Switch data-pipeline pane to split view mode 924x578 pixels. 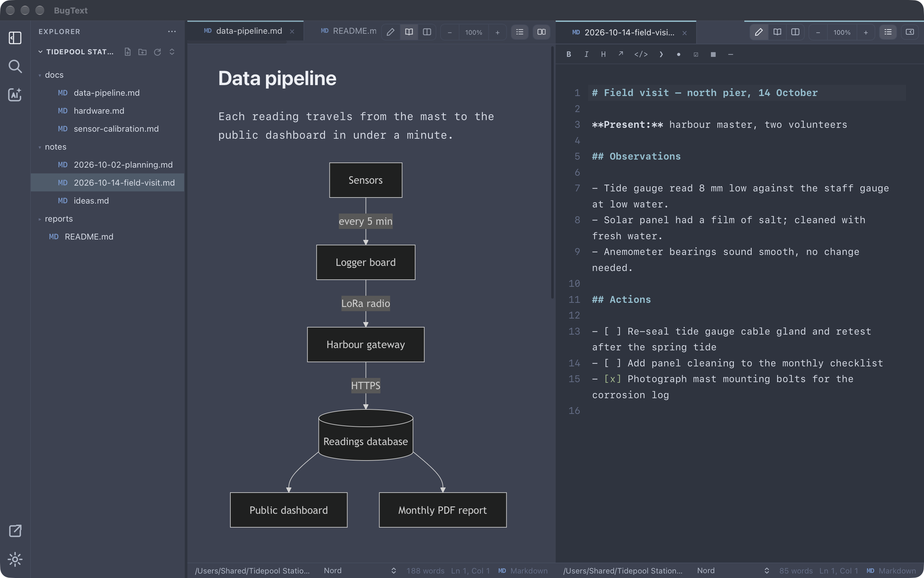coord(427,32)
